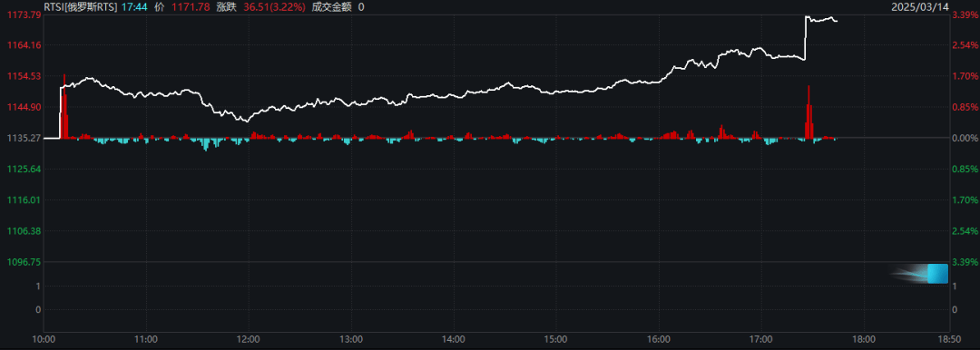Click the price line's end point near 1171.78

point(837,21)
